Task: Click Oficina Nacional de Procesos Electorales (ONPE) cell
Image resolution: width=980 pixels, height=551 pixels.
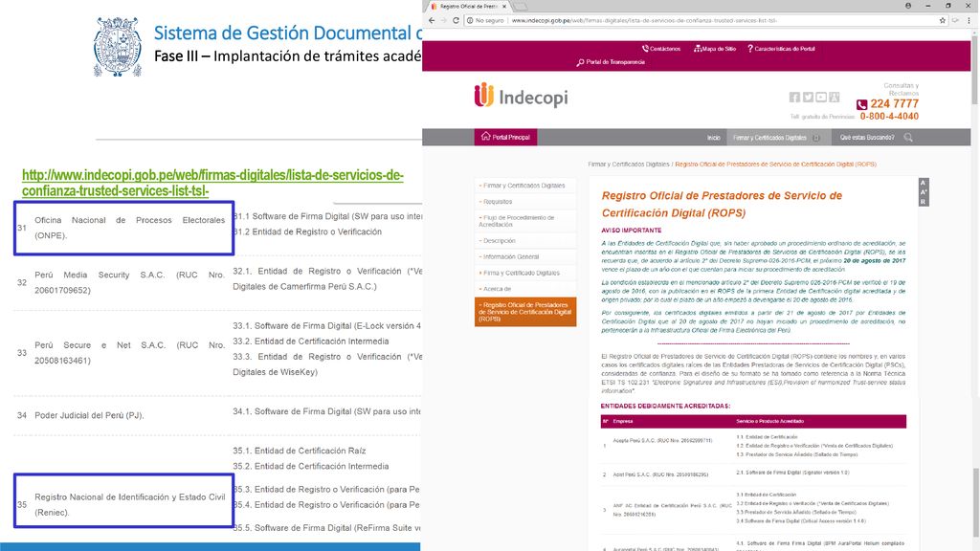Action: tap(123, 228)
